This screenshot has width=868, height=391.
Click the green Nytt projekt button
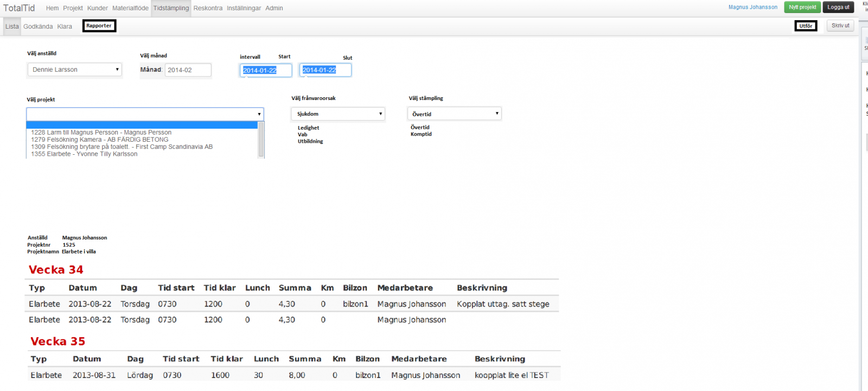coord(802,7)
